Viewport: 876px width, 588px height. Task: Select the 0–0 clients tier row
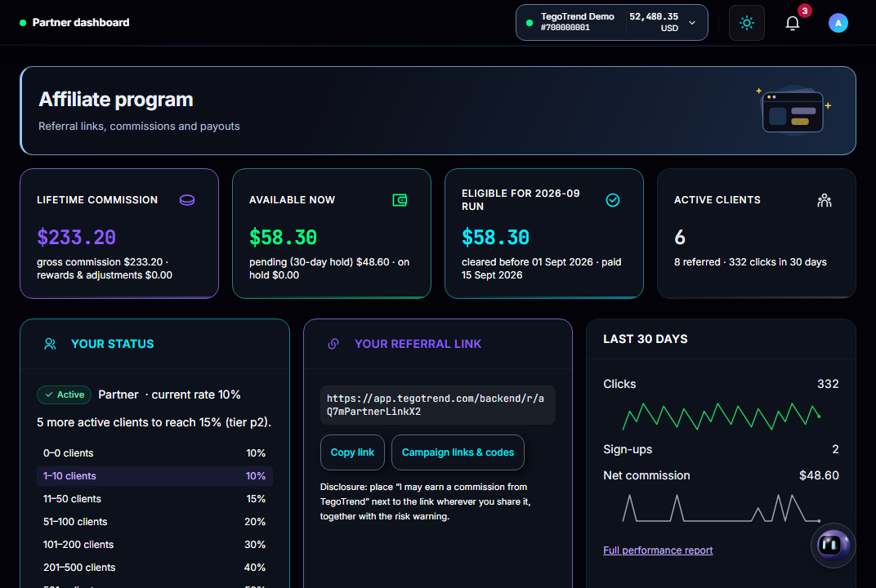154,453
